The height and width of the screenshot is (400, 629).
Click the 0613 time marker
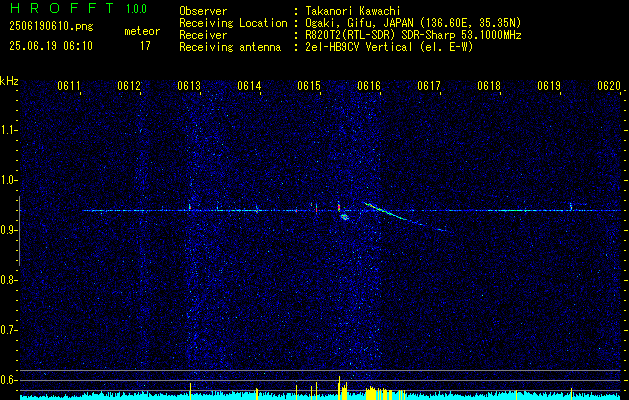(189, 86)
